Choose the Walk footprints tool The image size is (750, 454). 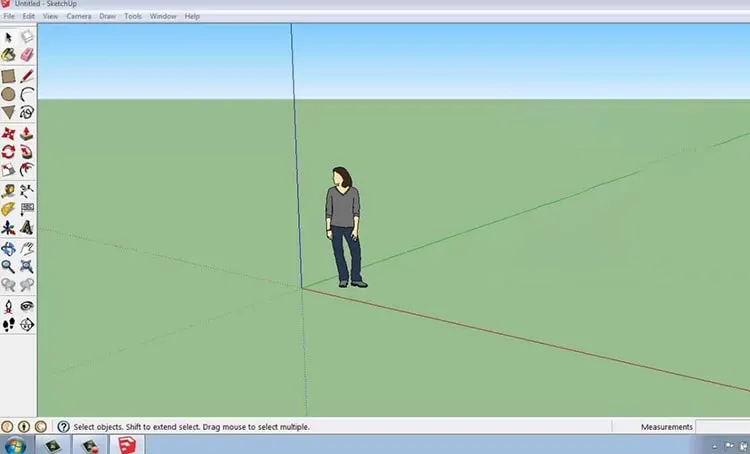[8, 324]
